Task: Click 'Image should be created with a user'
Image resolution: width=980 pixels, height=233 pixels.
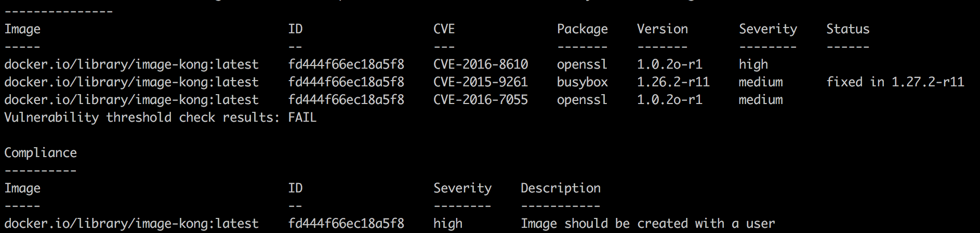Action: click(648, 224)
